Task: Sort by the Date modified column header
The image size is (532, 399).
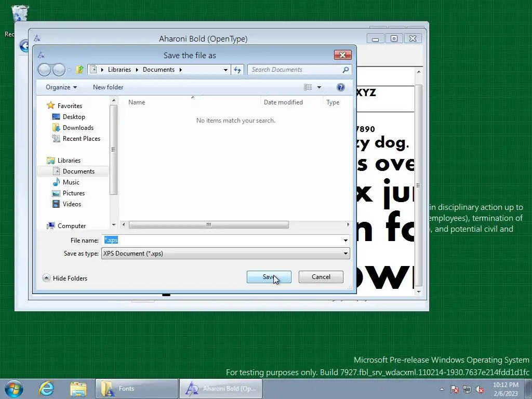Action: [283, 102]
